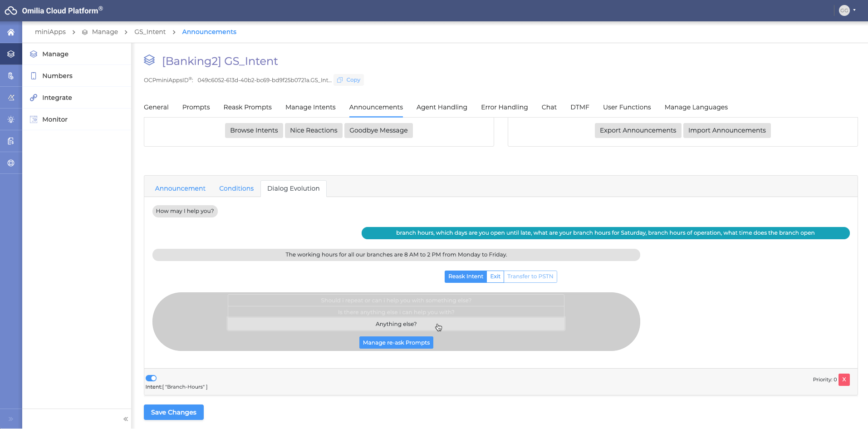868x429 pixels.
Task: Switch to the User Functions tab
Action: [x=627, y=107]
